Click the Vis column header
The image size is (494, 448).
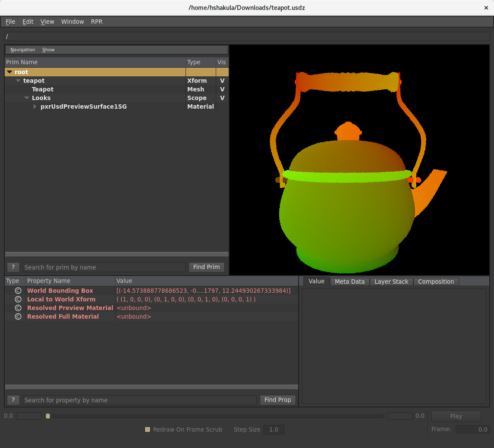click(x=222, y=62)
